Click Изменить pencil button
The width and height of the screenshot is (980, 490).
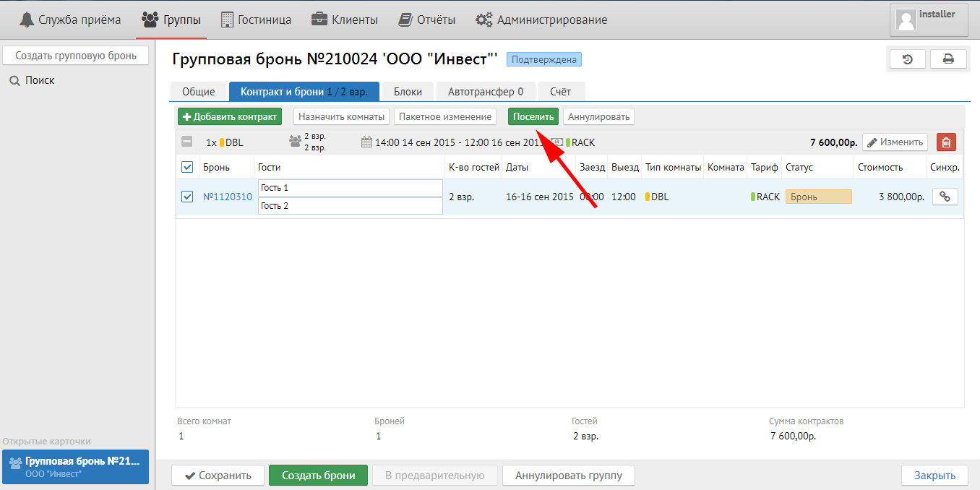[895, 142]
